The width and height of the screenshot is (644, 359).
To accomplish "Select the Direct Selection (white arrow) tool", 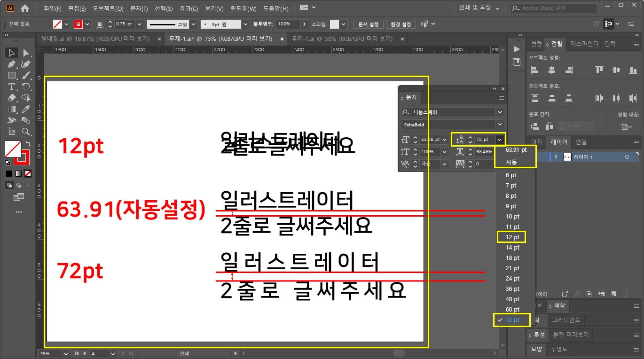I will [x=26, y=53].
